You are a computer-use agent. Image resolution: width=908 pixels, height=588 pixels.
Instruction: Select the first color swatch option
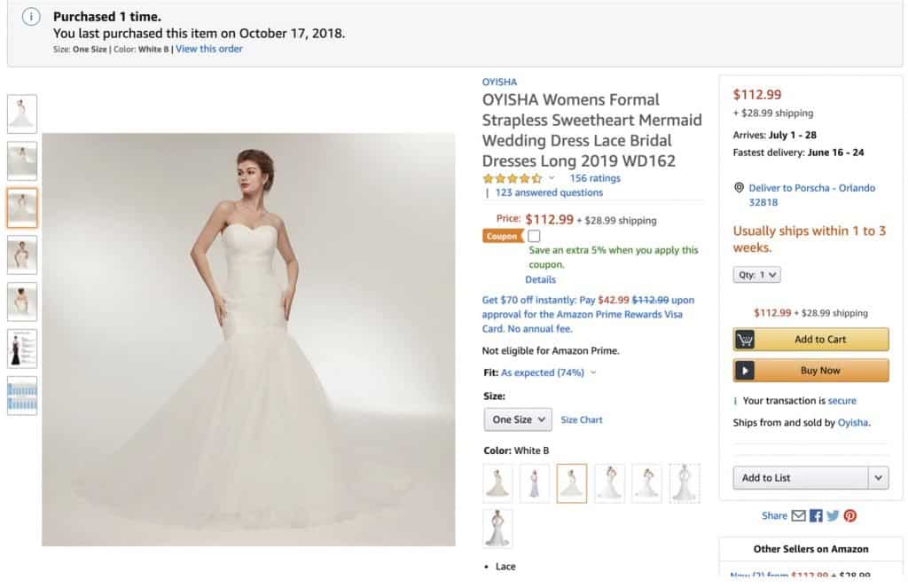[x=498, y=483]
